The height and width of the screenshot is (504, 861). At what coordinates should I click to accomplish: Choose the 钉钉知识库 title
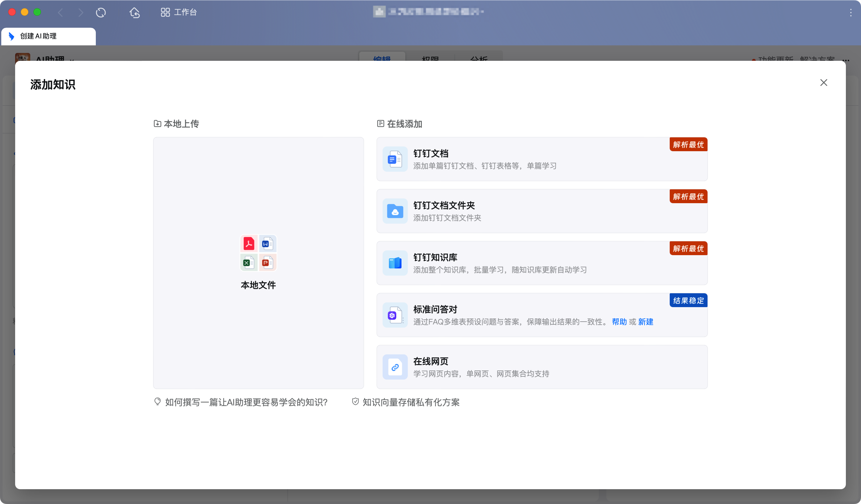[x=435, y=257]
